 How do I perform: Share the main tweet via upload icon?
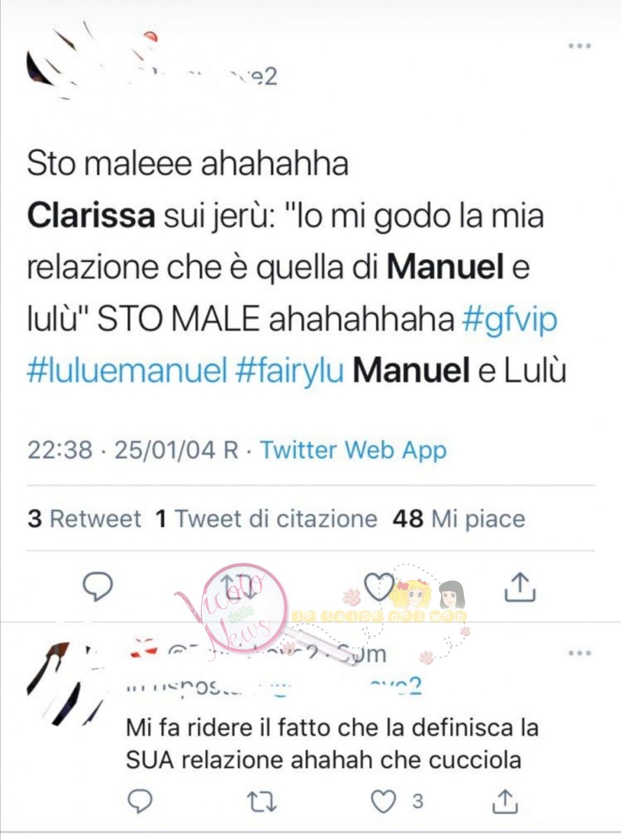click(520, 587)
